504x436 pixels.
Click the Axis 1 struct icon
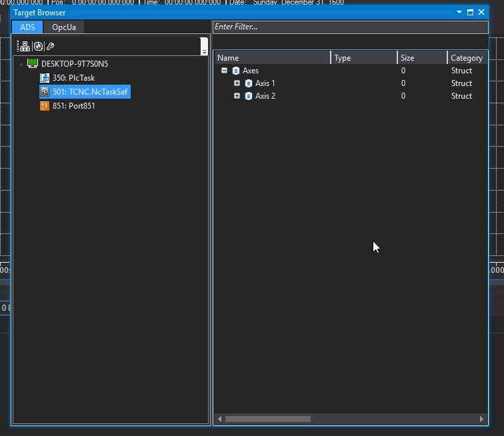coord(249,83)
